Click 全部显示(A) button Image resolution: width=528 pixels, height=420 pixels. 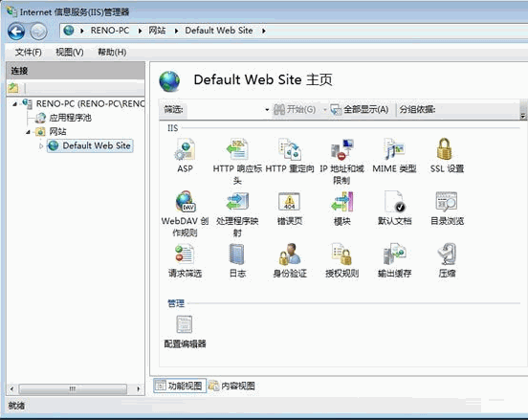click(x=360, y=109)
